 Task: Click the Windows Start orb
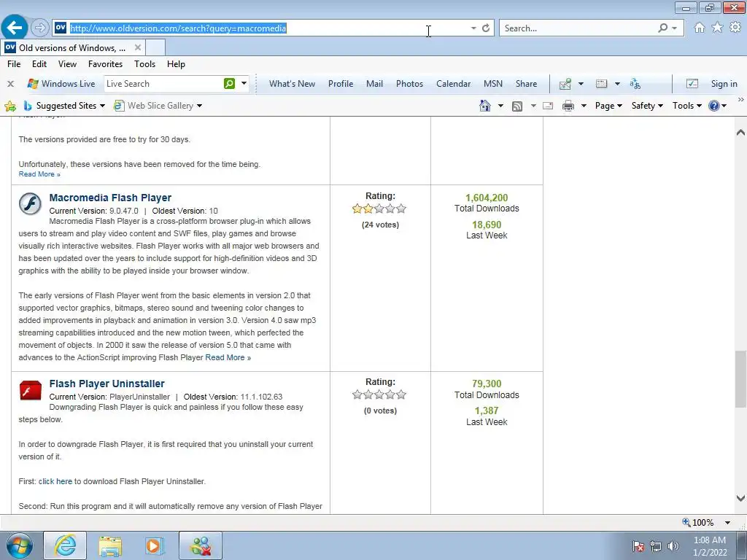pyautogui.click(x=19, y=545)
